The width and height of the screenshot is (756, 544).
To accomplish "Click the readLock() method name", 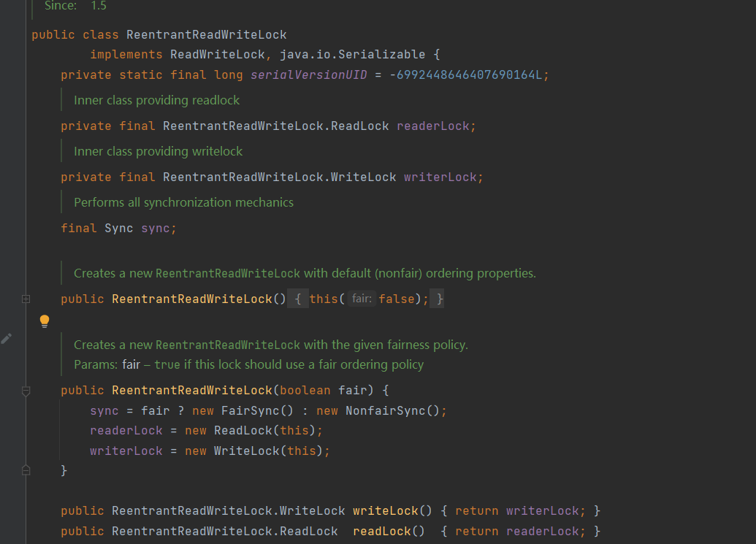I will 381,531.
